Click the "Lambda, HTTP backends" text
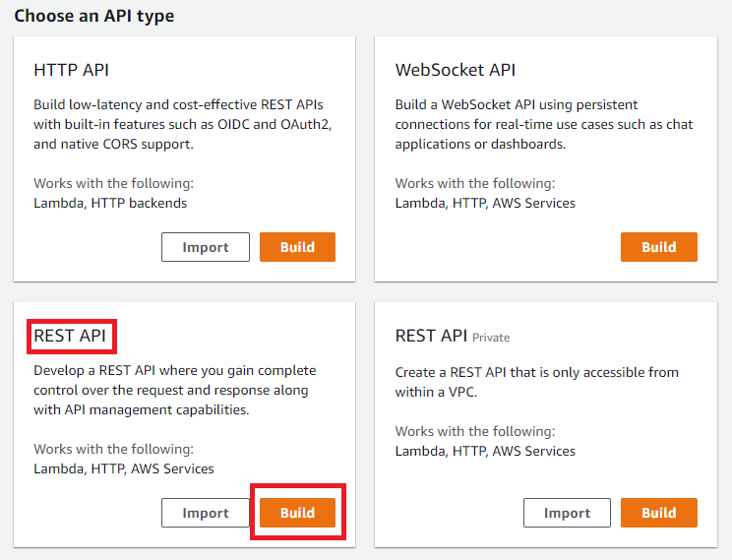This screenshot has height=560, width=732. point(110,203)
